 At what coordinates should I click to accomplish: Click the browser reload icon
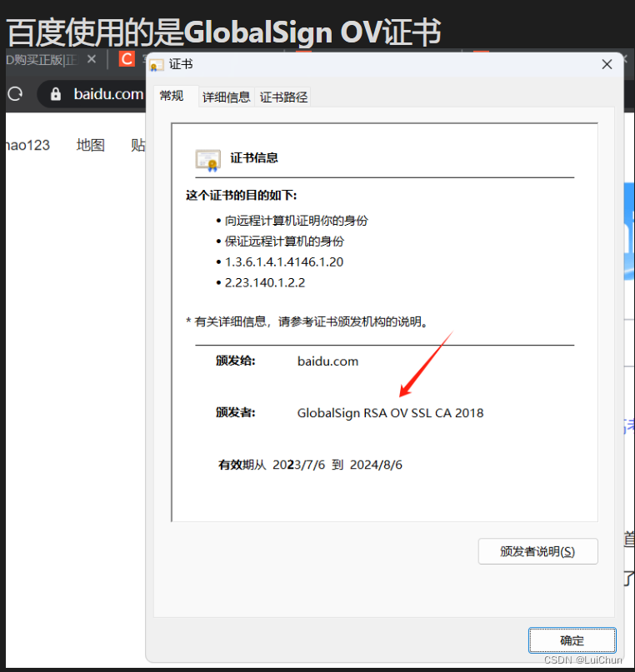pyautogui.click(x=15, y=93)
